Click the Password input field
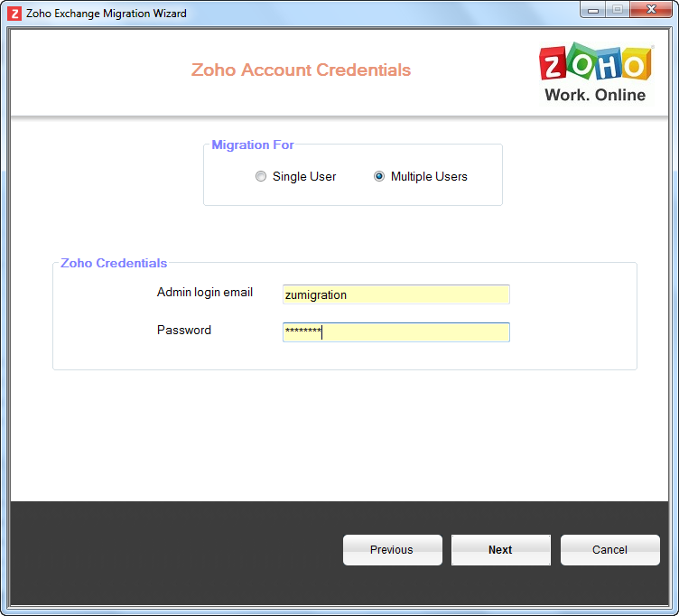679x616 pixels. click(x=395, y=332)
